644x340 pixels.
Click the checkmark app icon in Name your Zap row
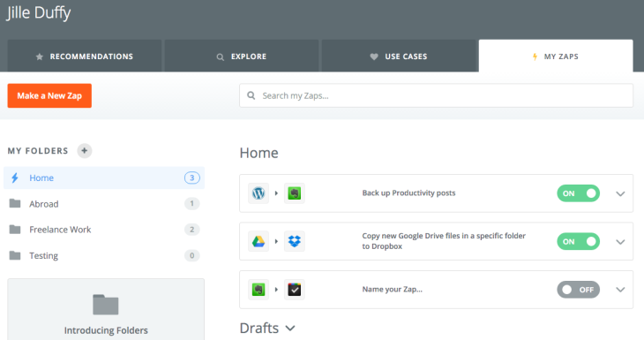(295, 290)
